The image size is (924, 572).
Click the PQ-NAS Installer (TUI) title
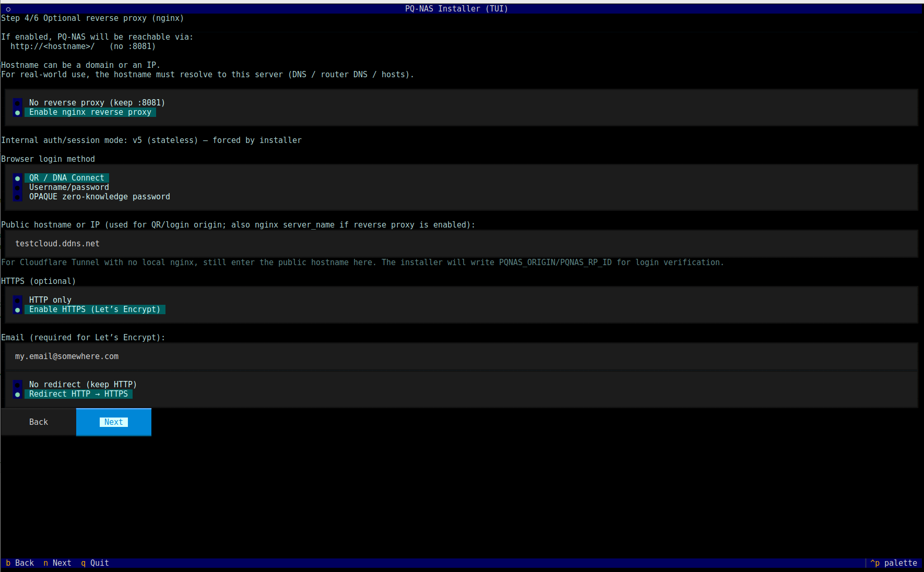tap(457, 9)
